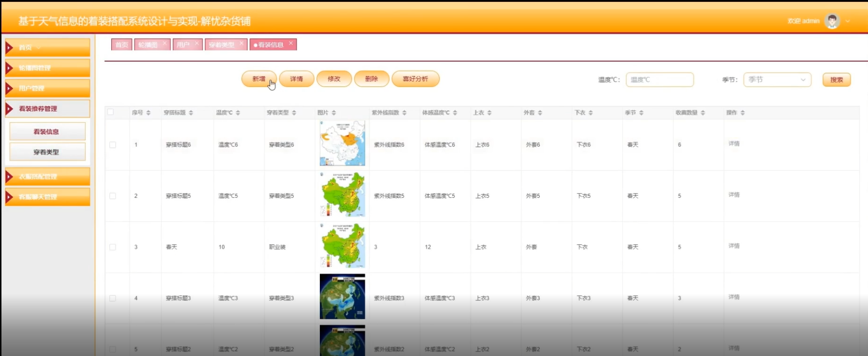This screenshot has height=356, width=868.
Task: Click the admin avatar icon
Action: 832,21
